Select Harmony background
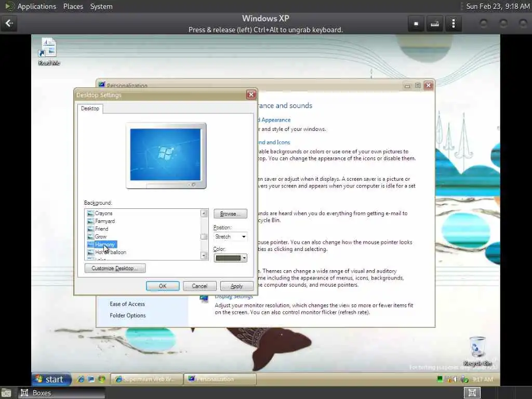 (x=105, y=244)
